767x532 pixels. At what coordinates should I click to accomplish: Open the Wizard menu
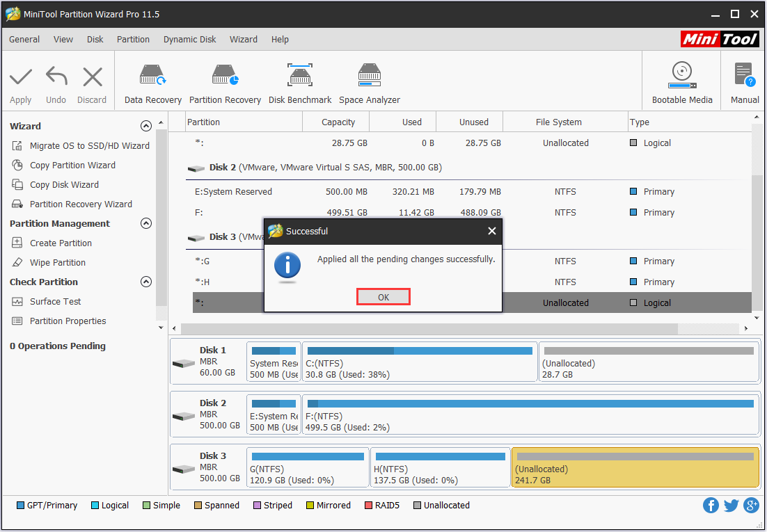click(244, 40)
